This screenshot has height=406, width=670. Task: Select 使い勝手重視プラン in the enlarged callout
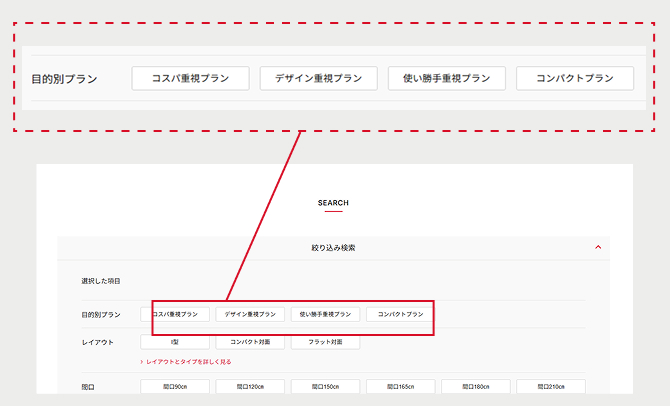coord(447,78)
